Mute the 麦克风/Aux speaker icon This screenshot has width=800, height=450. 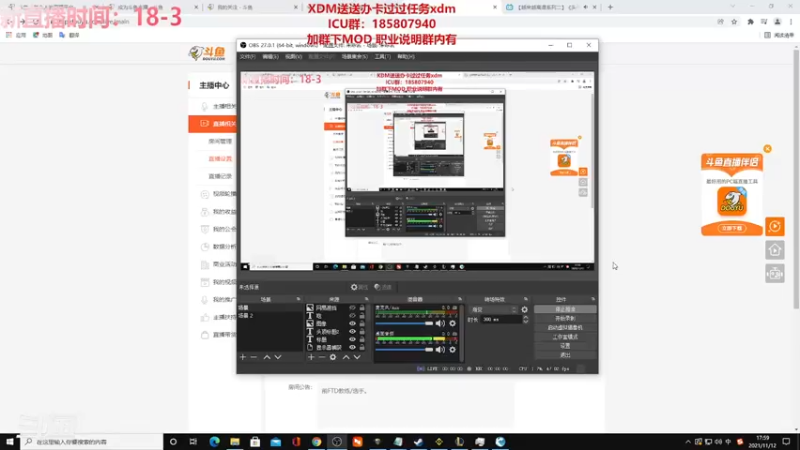[440, 323]
